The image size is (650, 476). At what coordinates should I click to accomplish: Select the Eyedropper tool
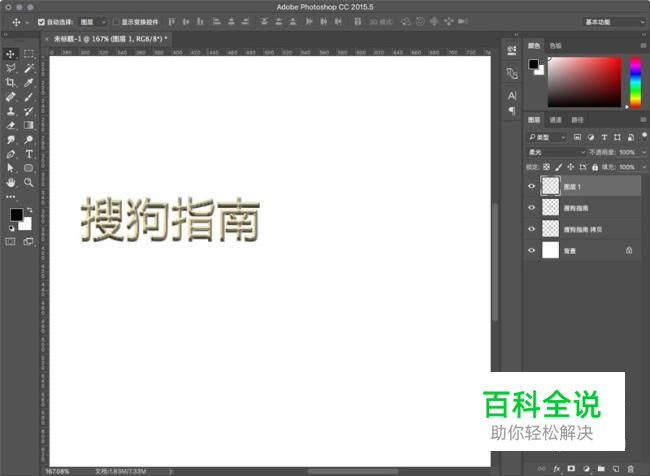(x=29, y=83)
